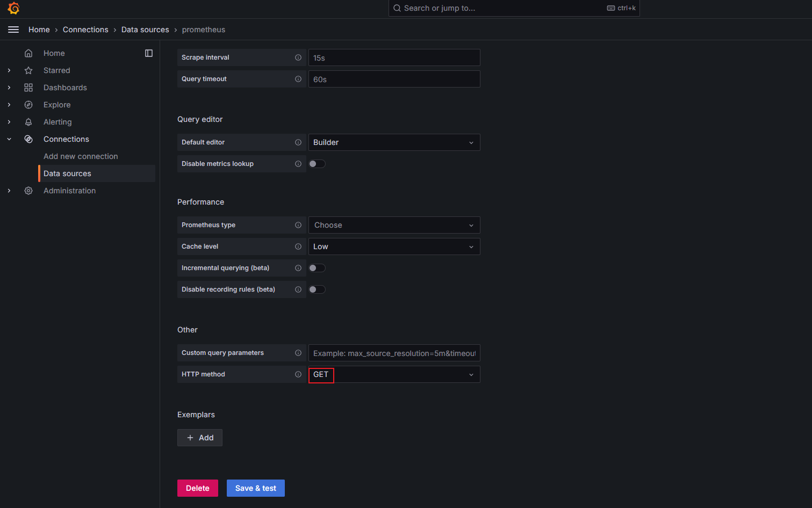The height and width of the screenshot is (508, 812).
Task: Click the Save & test button
Action: point(255,488)
